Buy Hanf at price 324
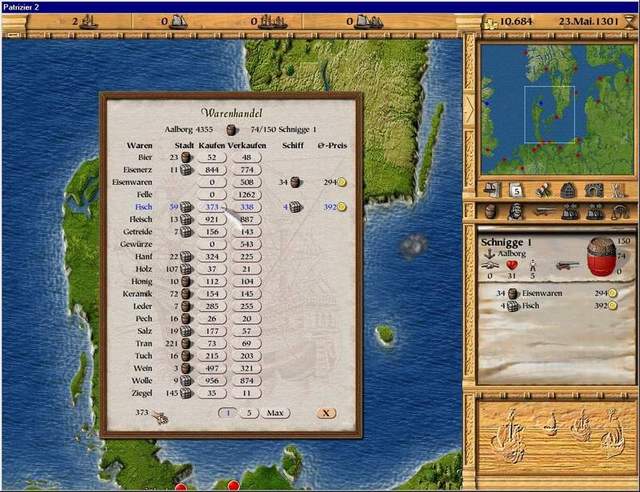Screen dimensions: 640x492 point(212,257)
